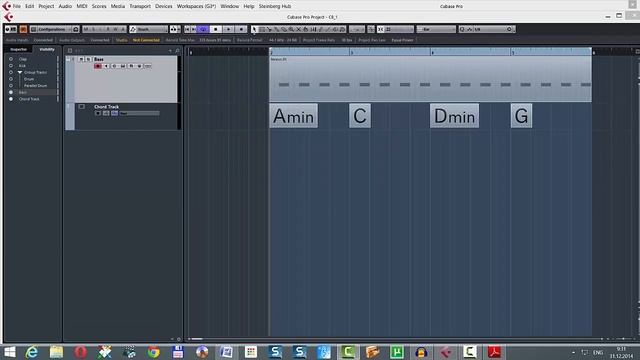
Task: Select Chord Track in the visibility list
Action: click(x=29, y=99)
